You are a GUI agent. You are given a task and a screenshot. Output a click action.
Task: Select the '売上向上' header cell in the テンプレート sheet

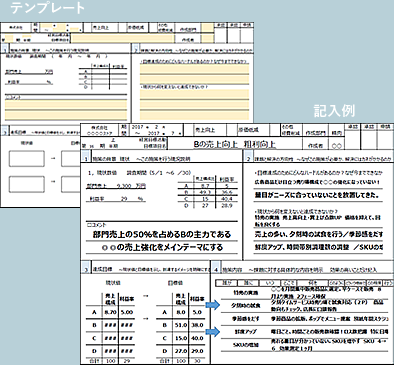[x=101, y=28]
